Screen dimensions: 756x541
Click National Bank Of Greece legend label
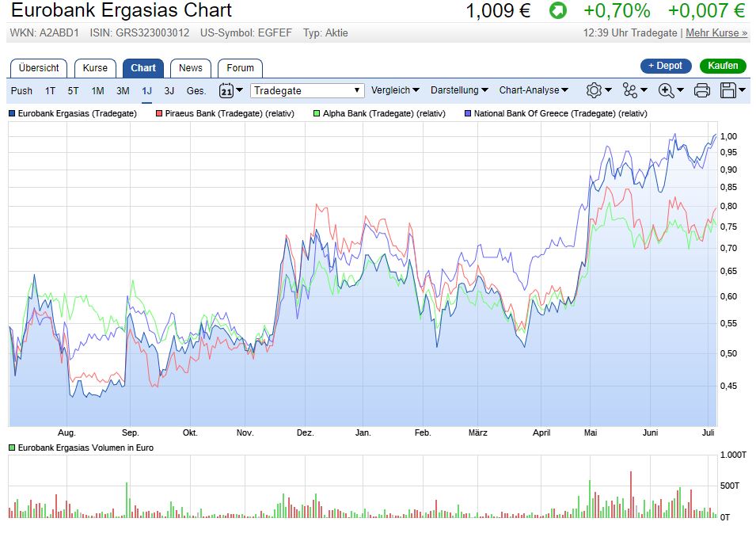point(560,113)
